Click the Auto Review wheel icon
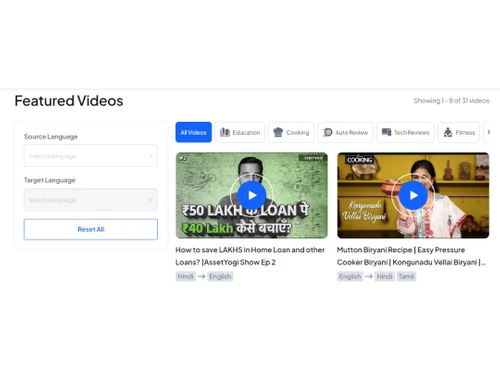This screenshot has width=500, height=375. click(328, 132)
